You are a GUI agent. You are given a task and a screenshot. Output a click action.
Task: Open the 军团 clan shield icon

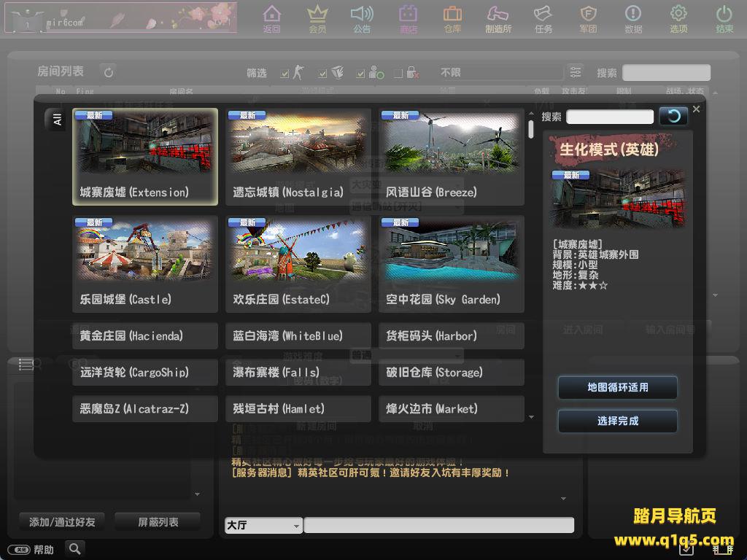(588, 19)
